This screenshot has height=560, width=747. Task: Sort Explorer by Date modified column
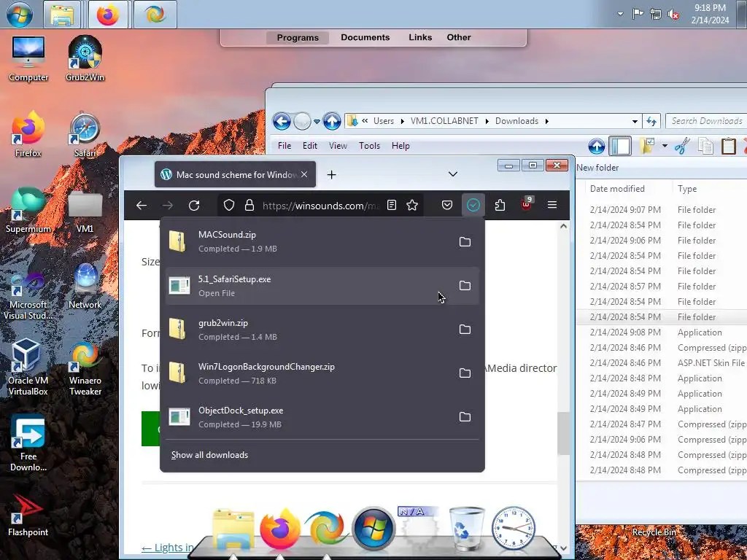tap(617, 189)
